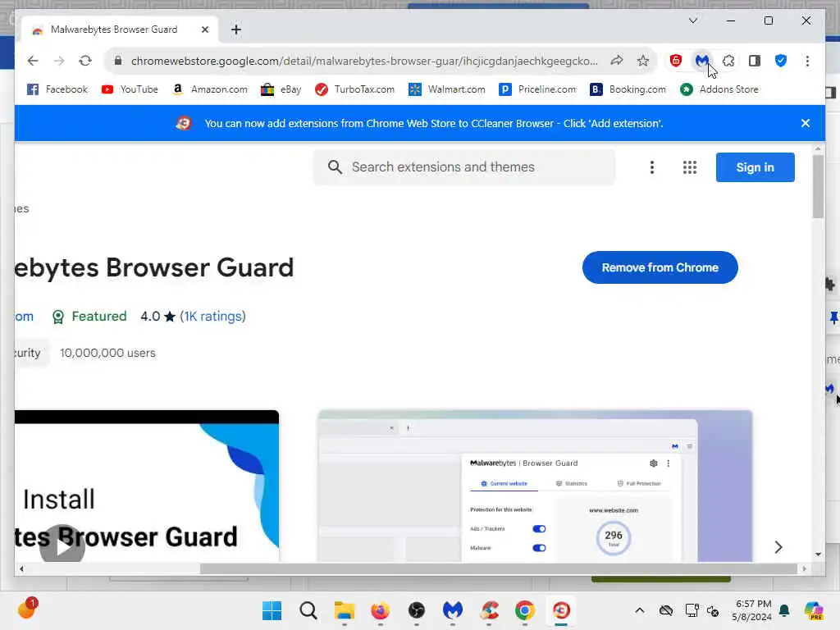Open the Booking.com bookmark
The image size is (840, 630).
pos(628,89)
